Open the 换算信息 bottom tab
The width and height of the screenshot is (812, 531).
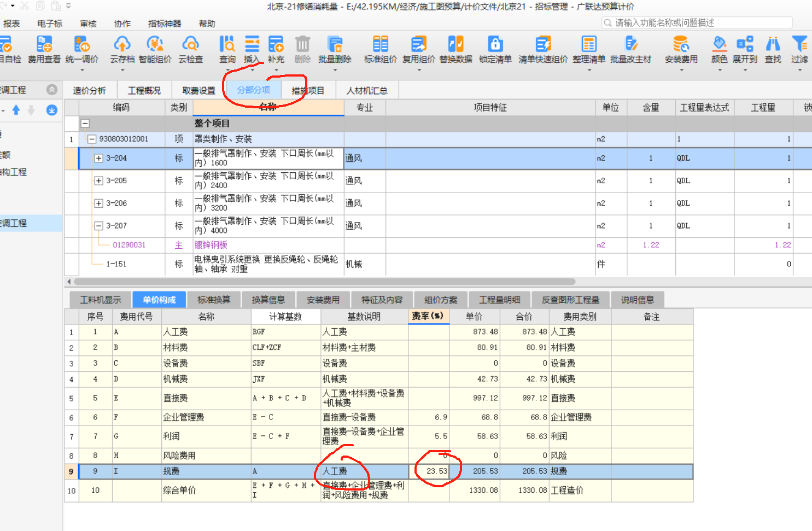[x=268, y=300]
